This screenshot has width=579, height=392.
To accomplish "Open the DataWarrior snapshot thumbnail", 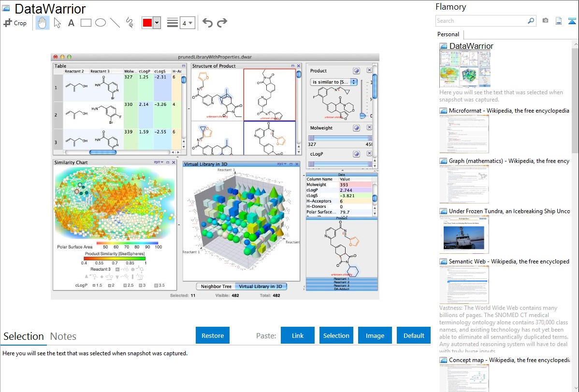I will tap(465, 69).
